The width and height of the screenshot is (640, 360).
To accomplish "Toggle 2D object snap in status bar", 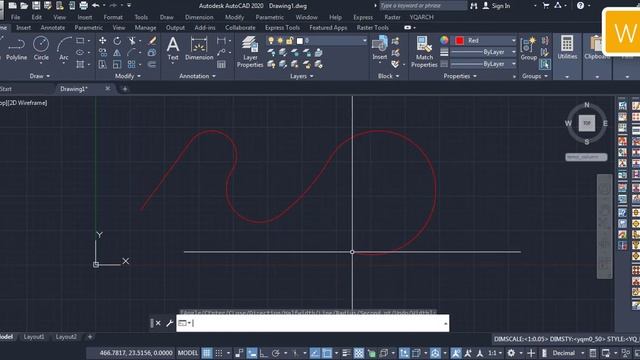I will (x=327, y=353).
